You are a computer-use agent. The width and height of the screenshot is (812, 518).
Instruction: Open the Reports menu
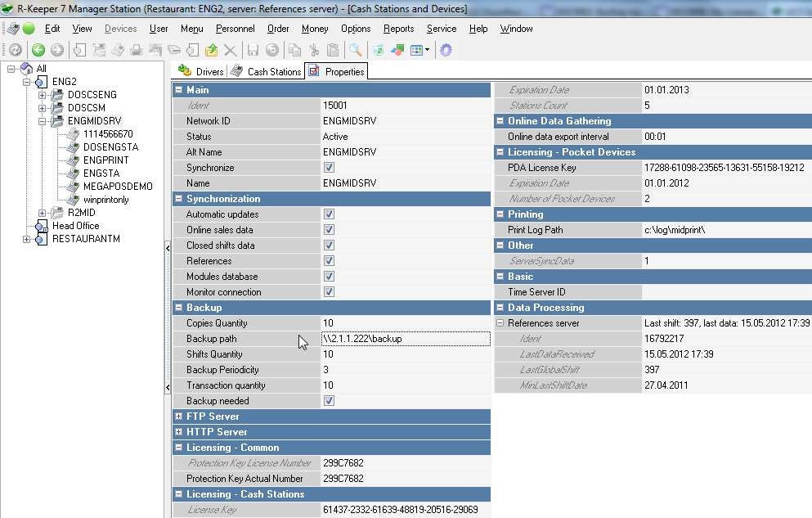tap(398, 29)
